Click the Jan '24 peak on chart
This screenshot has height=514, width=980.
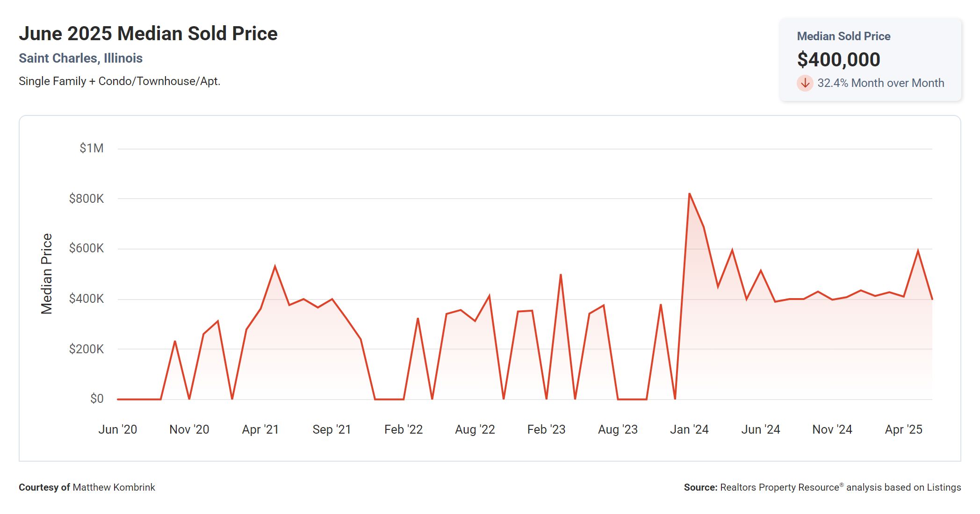pyautogui.click(x=690, y=194)
